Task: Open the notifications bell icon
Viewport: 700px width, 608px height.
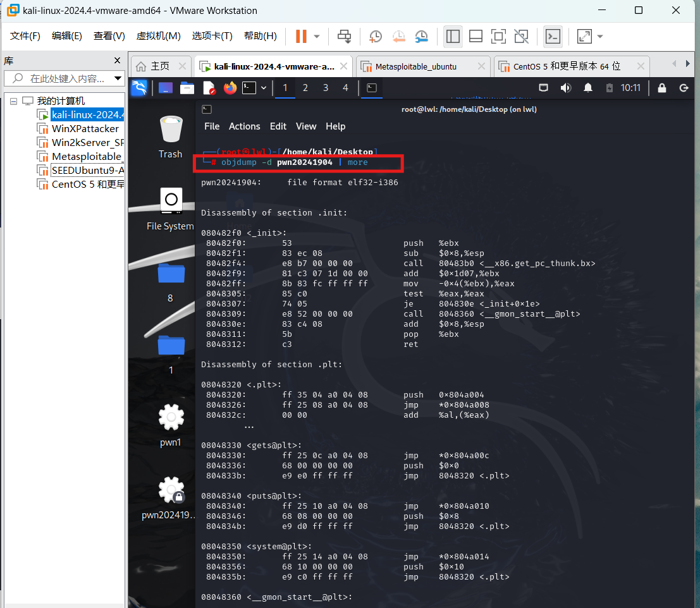Action: (x=588, y=88)
